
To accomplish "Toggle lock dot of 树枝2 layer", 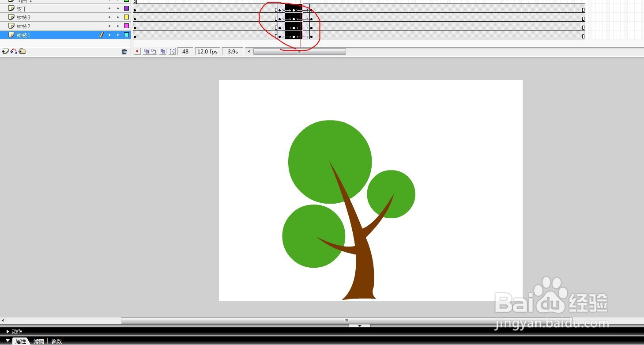I will click(118, 26).
